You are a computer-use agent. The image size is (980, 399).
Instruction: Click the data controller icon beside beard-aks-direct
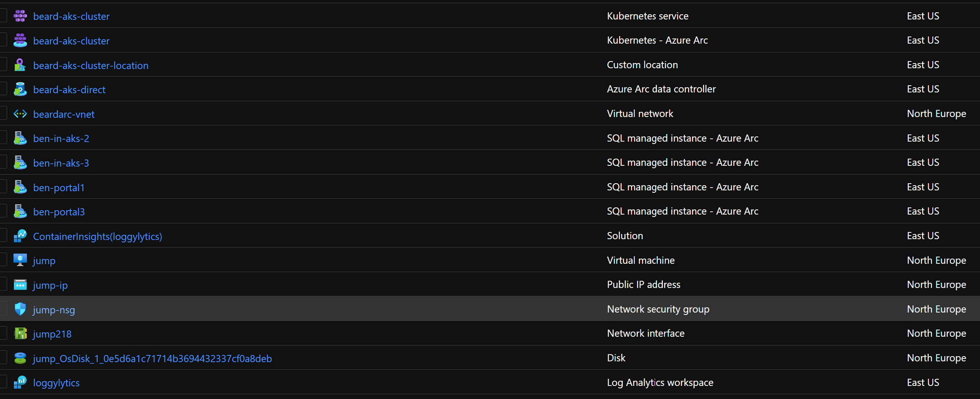point(20,89)
